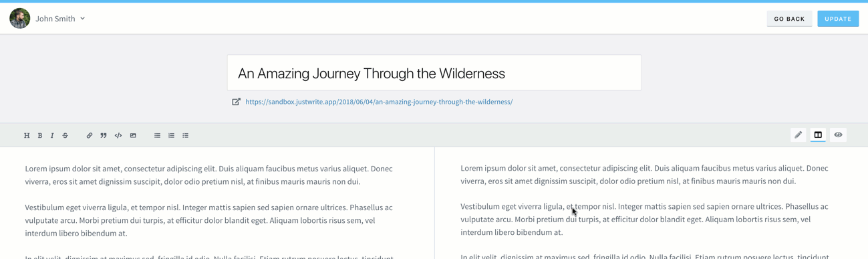This screenshot has width=868, height=259.
Task: Apply strikethrough formatting
Action: (65, 135)
